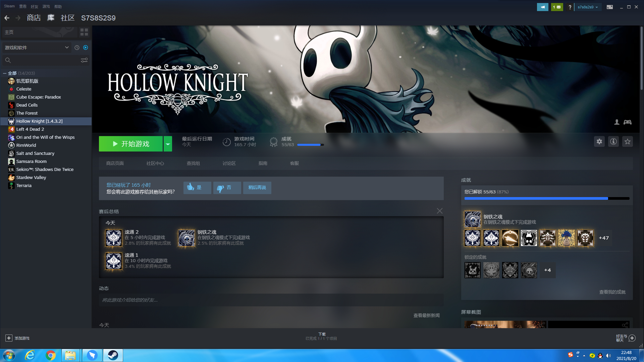Image resolution: width=644 pixels, height=362 pixels.
Task: Open the Friends menu (好友)
Action: 34,6
